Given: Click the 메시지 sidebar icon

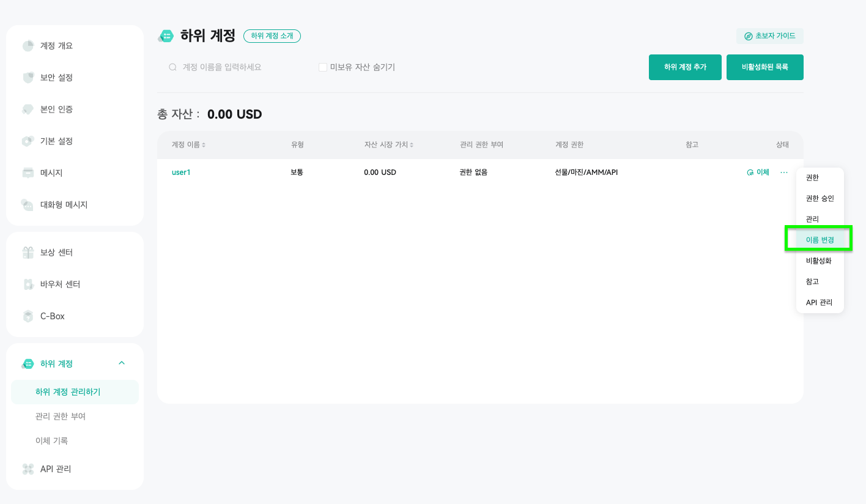Looking at the screenshot, I should pyautogui.click(x=28, y=173).
